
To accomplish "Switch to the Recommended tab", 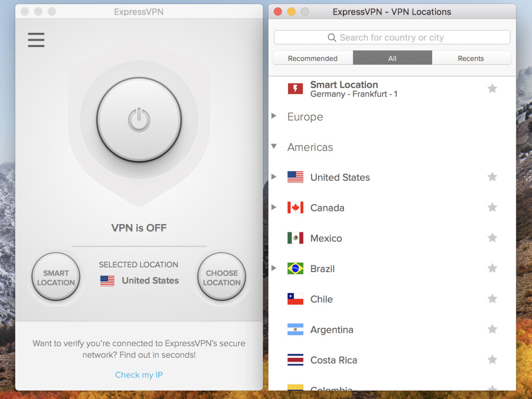I will point(313,58).
